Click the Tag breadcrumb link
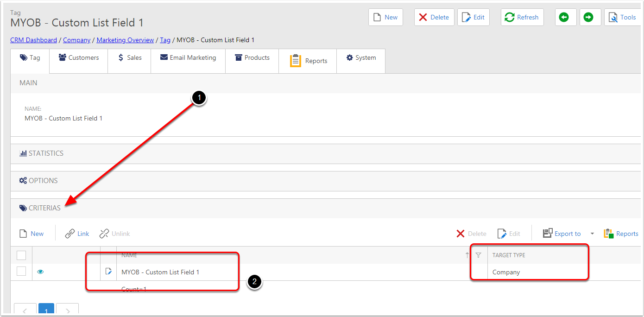 click(165, 40)
